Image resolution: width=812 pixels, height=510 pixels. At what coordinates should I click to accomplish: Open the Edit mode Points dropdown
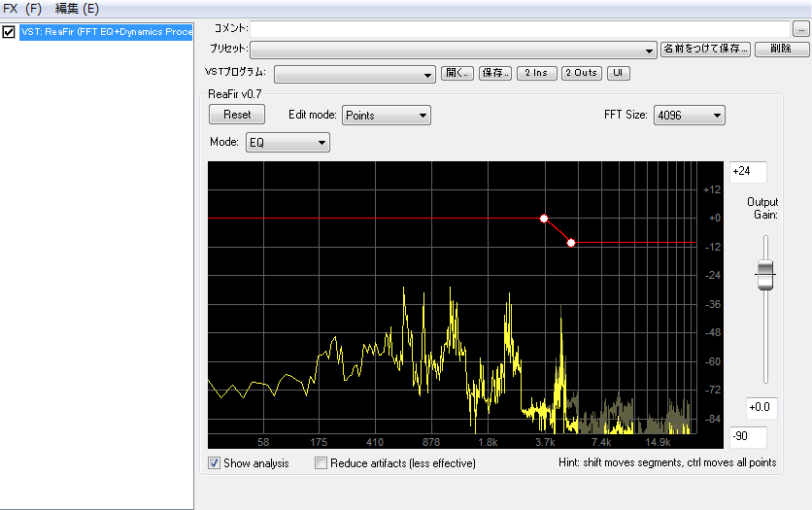point(387,116)
